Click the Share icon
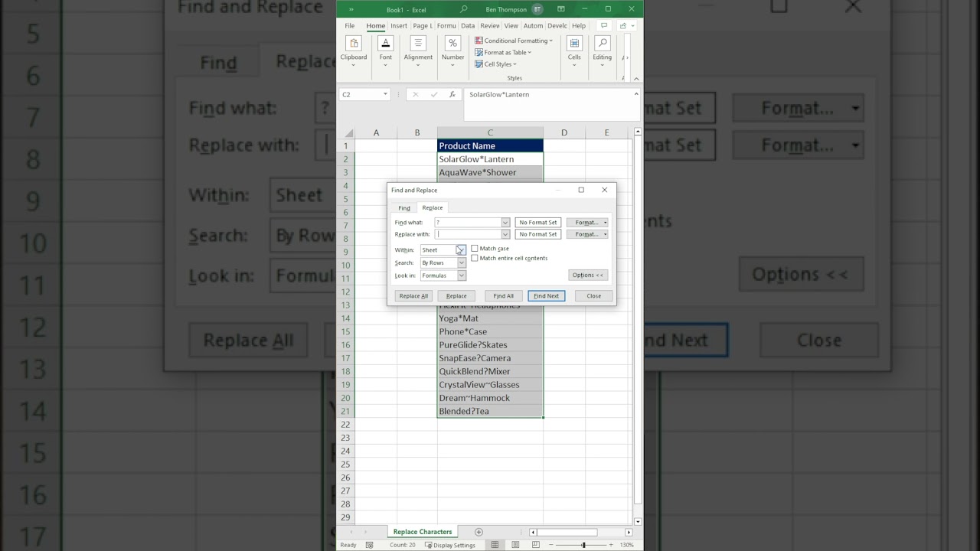 coord(622,25)
